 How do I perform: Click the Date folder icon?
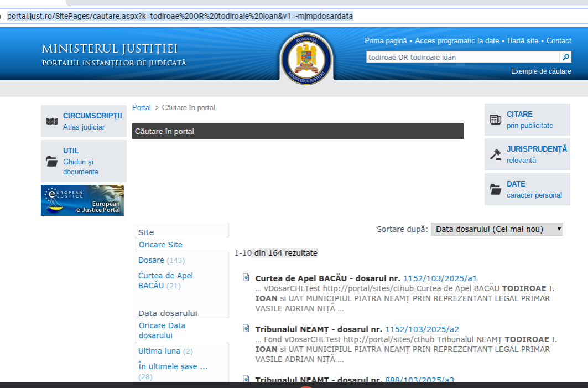[496, 189]
